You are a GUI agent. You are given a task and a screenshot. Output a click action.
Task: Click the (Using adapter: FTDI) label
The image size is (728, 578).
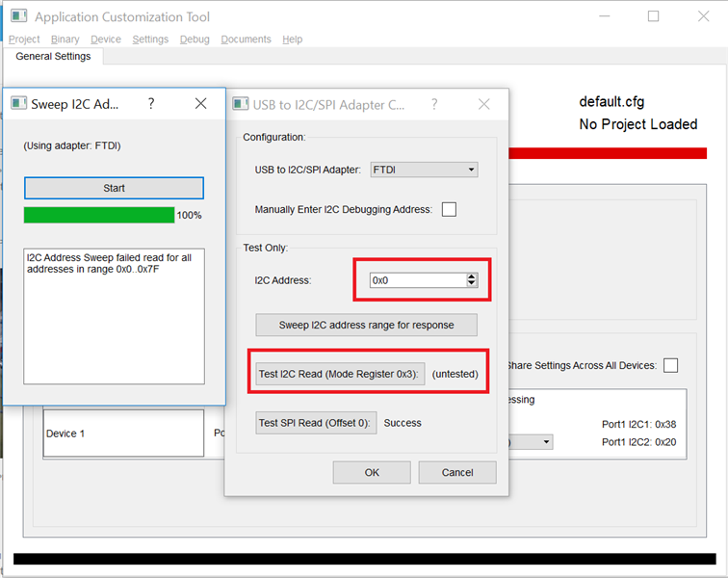(72, 145)
